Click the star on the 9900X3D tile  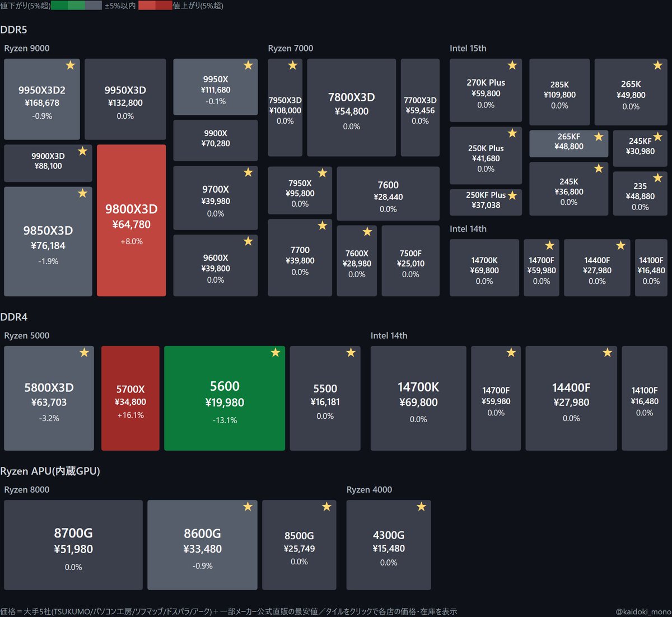pyautogui.click(x=82, y=151)
